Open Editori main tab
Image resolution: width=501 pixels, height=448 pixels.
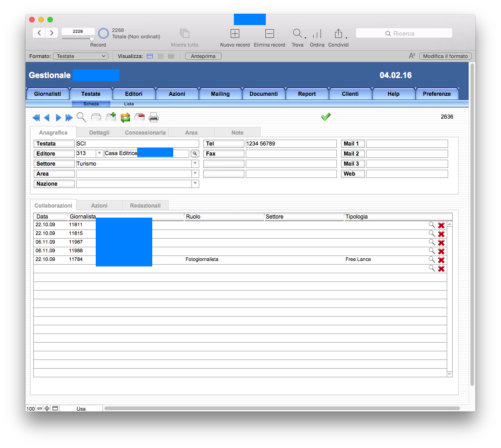tap(134, 94)
